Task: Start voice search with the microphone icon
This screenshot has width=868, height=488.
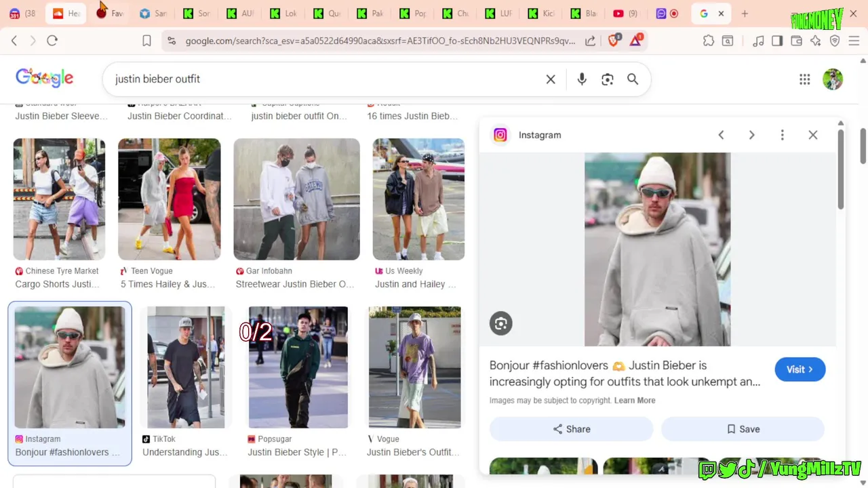Action: (582, 79)
